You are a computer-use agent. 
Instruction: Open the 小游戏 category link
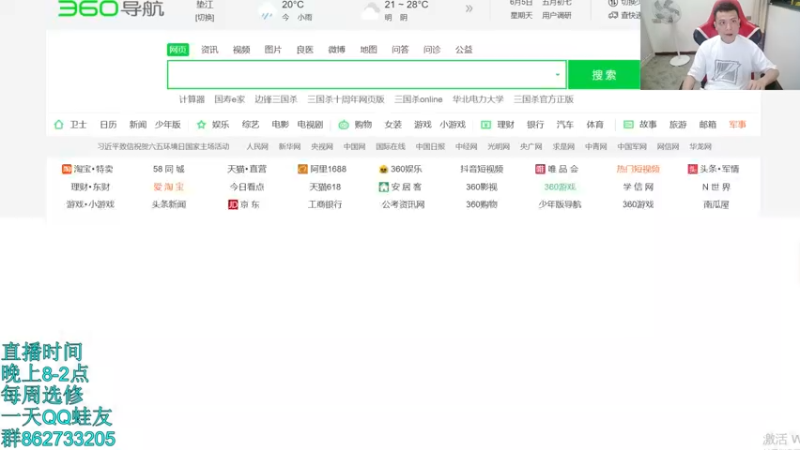pos(453,124)
